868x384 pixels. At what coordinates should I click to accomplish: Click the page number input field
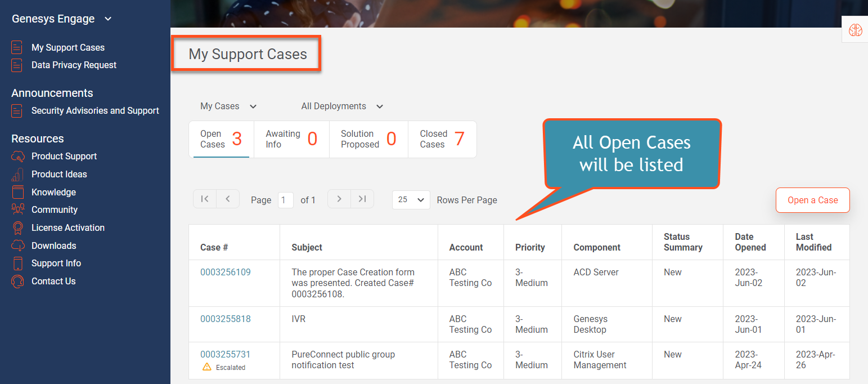pos(286,200)
